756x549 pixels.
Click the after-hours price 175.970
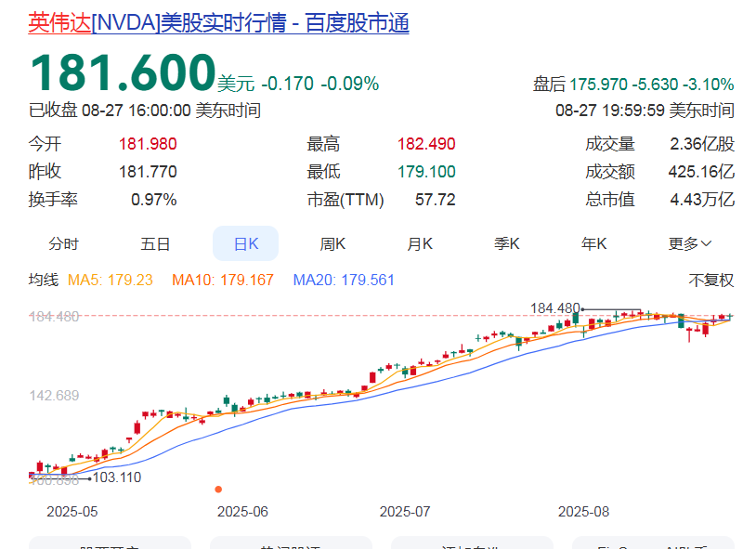pos(599,85)
